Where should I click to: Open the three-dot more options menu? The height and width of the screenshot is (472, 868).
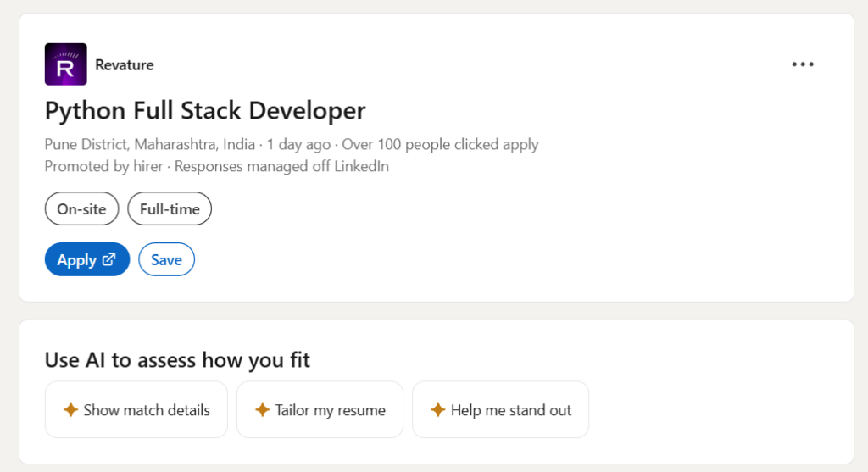(x=802, y=64)
